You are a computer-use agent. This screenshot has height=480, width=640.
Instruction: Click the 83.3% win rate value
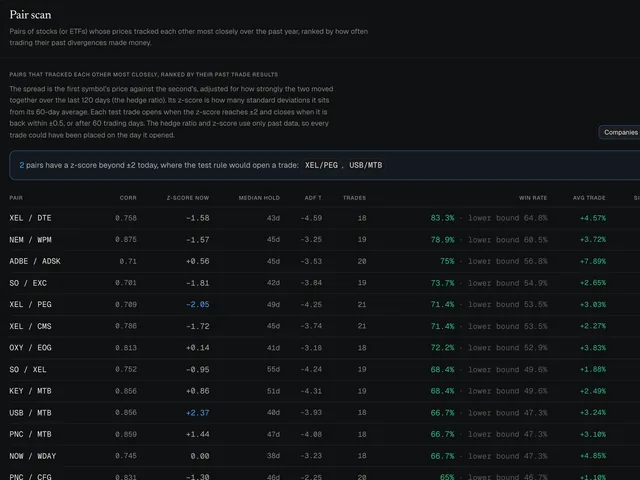[442, 218]
